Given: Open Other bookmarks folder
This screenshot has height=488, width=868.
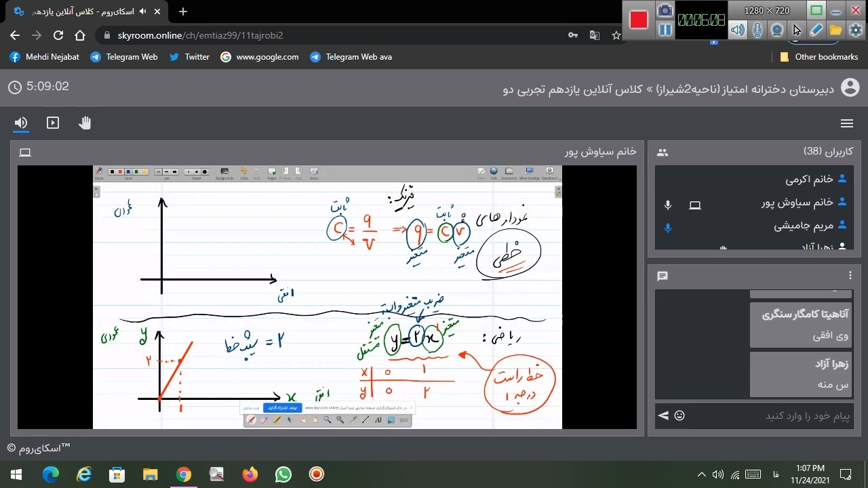Looking at the screenshot, I should (818, 57).
